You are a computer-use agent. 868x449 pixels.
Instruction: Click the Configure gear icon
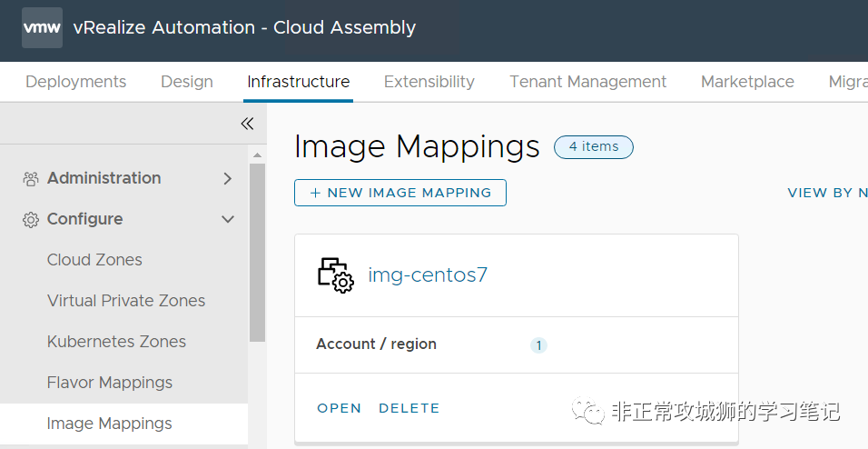point(31,220)
